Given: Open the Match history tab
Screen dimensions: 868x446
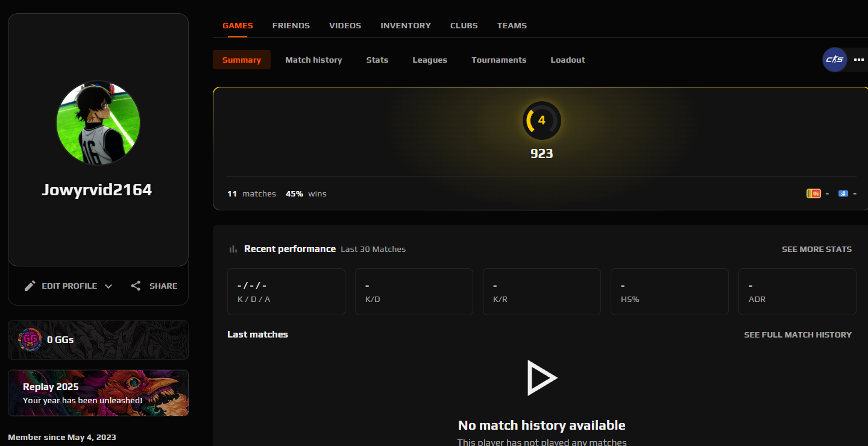Looking at the screenshot, I should click(313, 60).
